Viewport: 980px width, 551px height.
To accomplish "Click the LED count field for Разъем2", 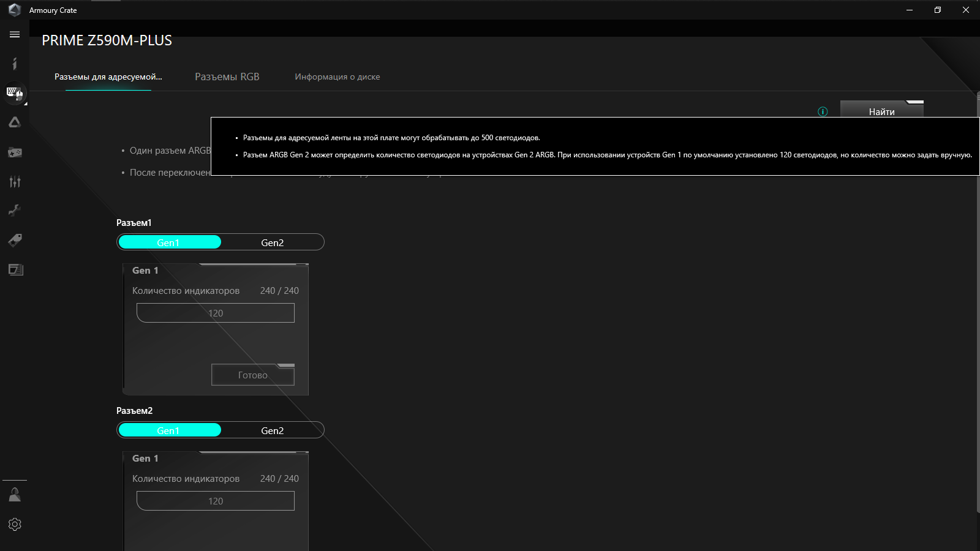I will click(x=216, y=501).
